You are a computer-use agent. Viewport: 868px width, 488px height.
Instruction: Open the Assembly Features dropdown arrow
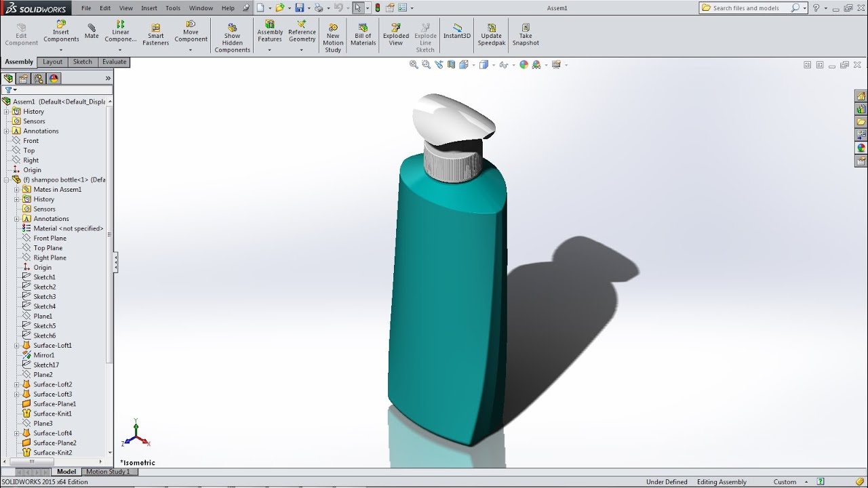[x=270, y=50]
